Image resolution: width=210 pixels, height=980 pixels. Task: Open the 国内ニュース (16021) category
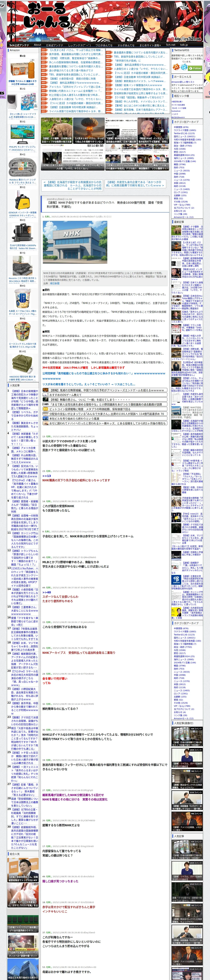[184, 136]
